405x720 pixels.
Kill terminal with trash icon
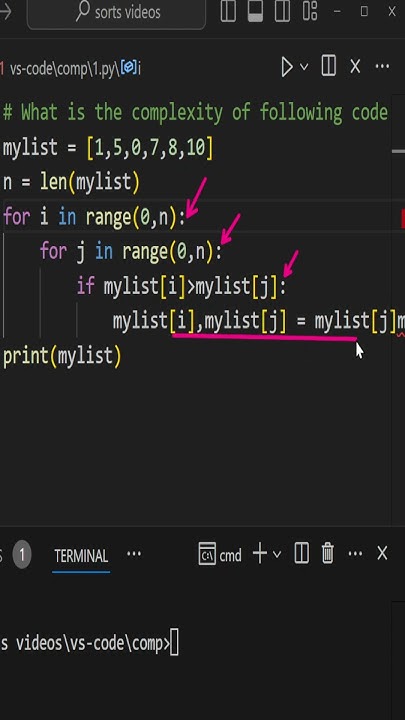[327, 553]
